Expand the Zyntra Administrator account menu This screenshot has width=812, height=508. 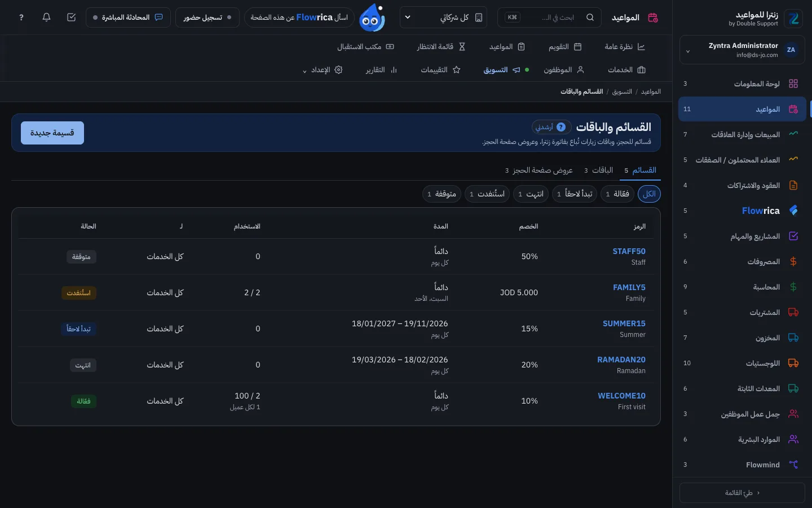tap(742, 50)
